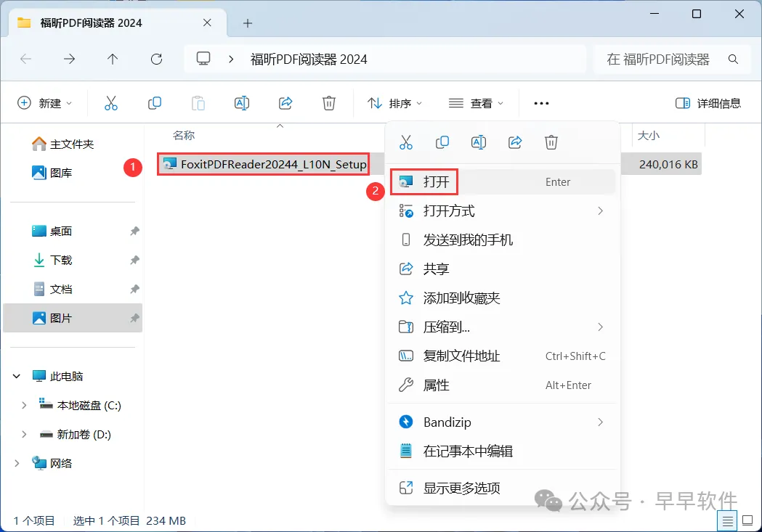Click the address bar path 福昕PDF阅读器 2024
This screenshot has width=762, height=532.
click(309, 60)
